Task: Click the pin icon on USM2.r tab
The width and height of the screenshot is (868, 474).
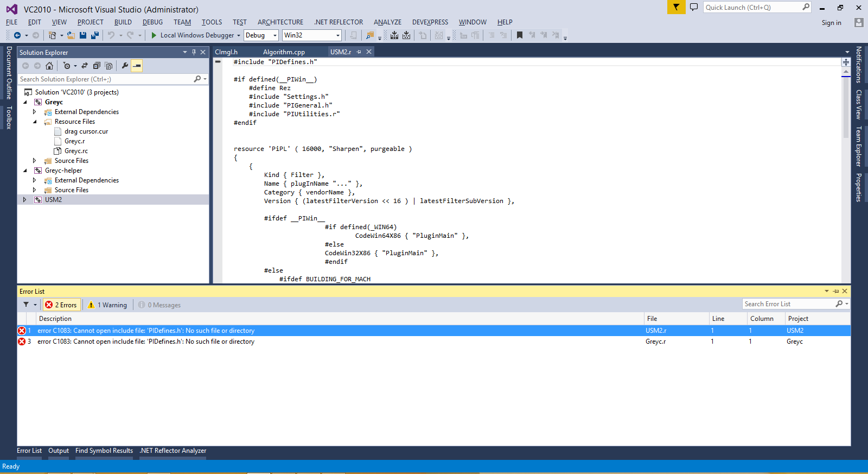Action: click(x=359, y=52)
